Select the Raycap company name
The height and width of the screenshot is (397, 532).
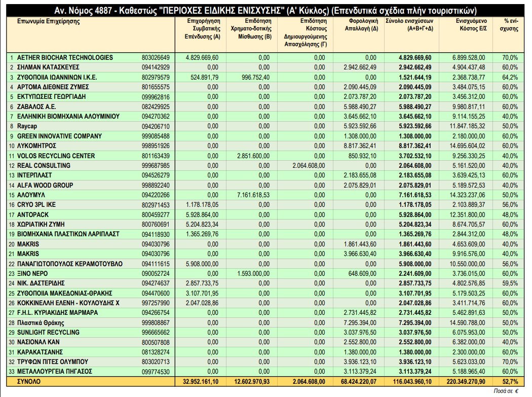tap(27, 126)
